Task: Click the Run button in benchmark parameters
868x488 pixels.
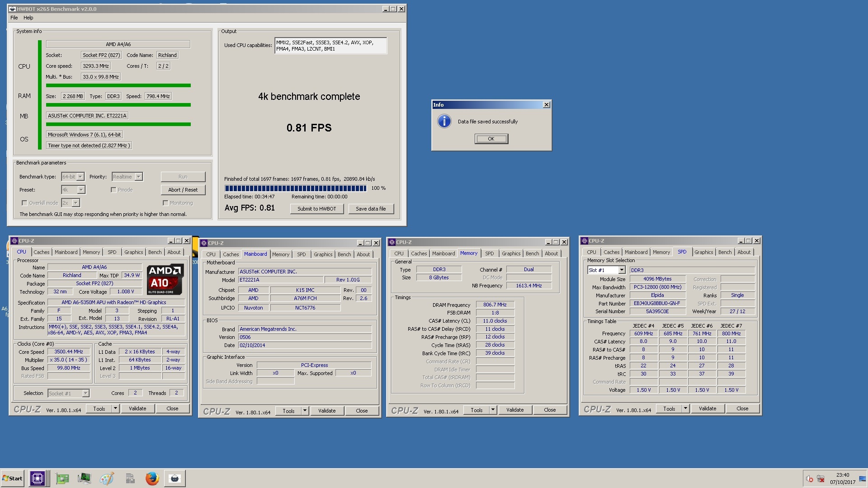Action: click(x=183, y=177)
